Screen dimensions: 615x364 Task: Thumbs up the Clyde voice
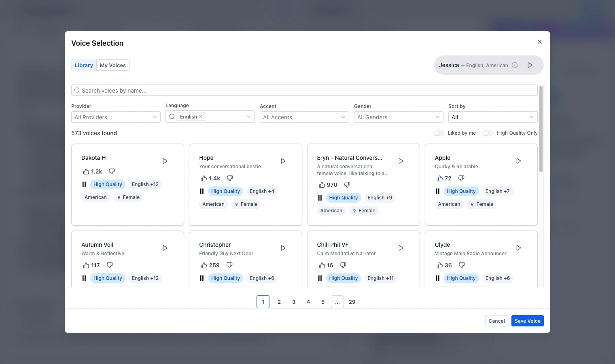click(440, 265)
